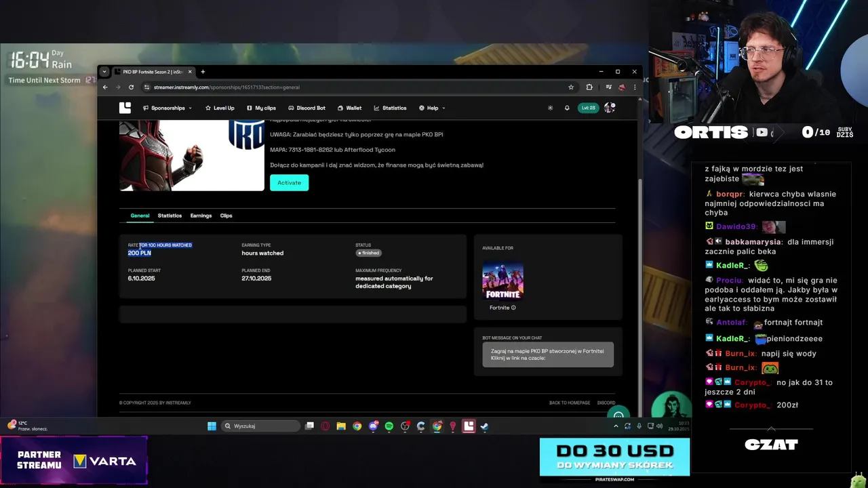The height and width of the screenshot is (488, 868).
Task: Open the Windows Start menu
Action: click(x=212, y=426)
